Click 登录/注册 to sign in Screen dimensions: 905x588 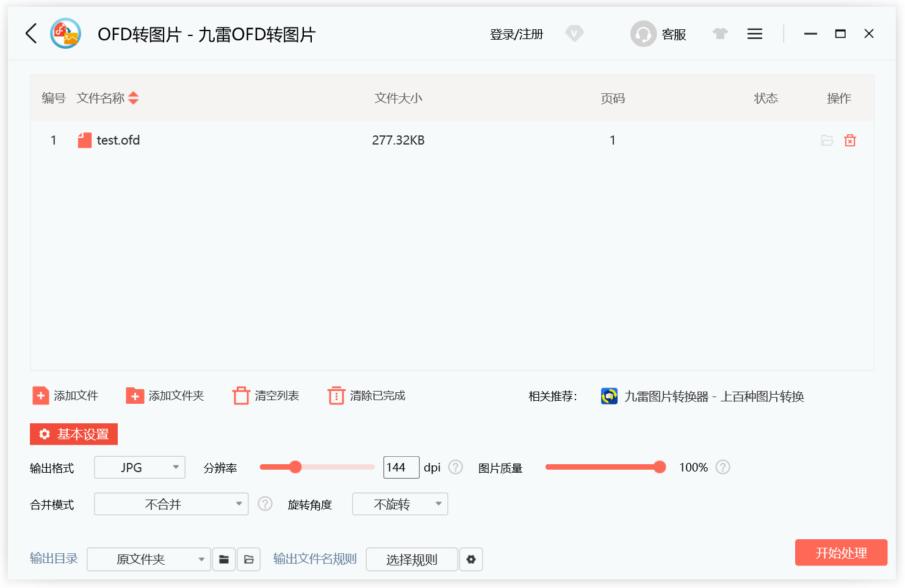[516, 34]
